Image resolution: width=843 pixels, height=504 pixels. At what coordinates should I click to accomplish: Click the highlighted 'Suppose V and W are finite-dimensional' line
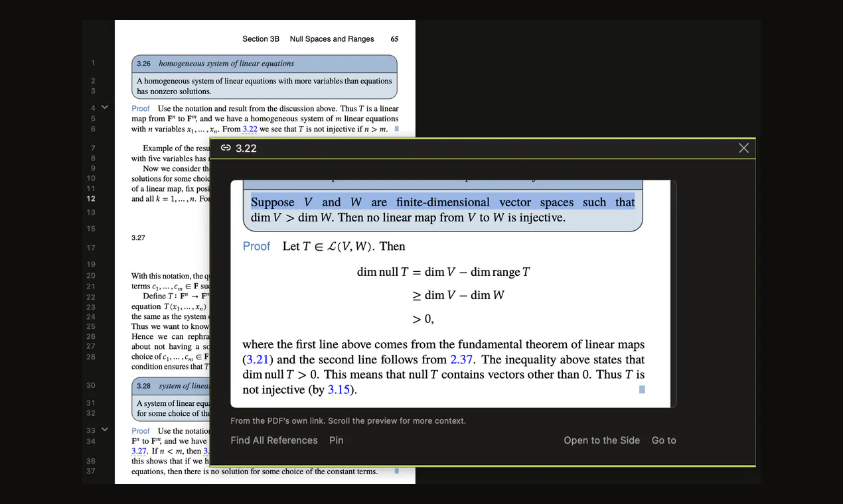pos(443,202)
